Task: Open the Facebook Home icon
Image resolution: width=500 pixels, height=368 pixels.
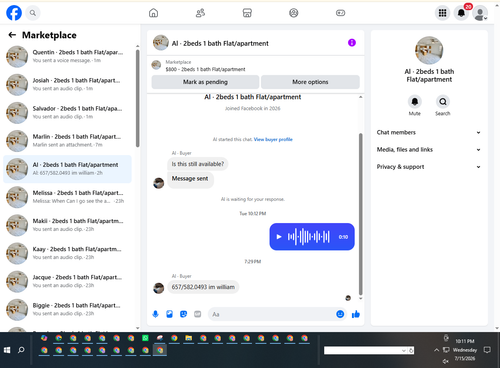Action: click(153, 13)
